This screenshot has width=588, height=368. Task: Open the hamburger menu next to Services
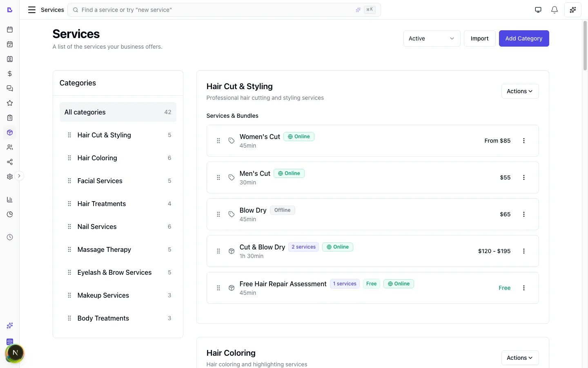(x=31, y=10)
